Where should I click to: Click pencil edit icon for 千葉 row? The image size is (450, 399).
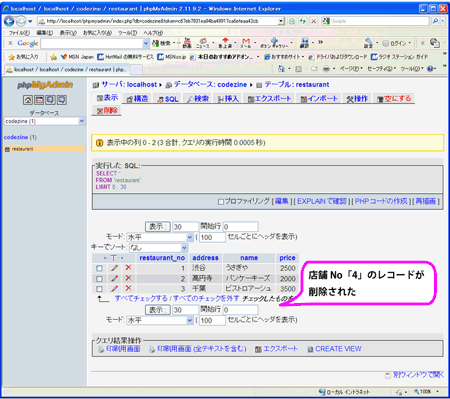(115, 288)
